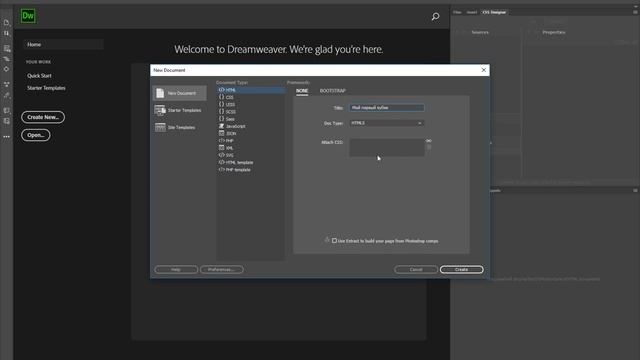Screen dimensions: 640x360
Task: Switch to the NONE framework tab
Action: (x=302, y=91)
